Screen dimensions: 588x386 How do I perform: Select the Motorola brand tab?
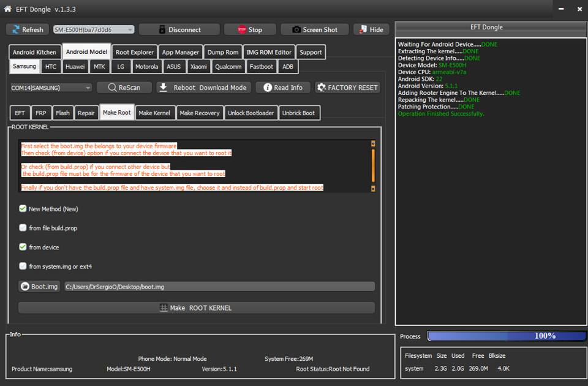[146, 66]
